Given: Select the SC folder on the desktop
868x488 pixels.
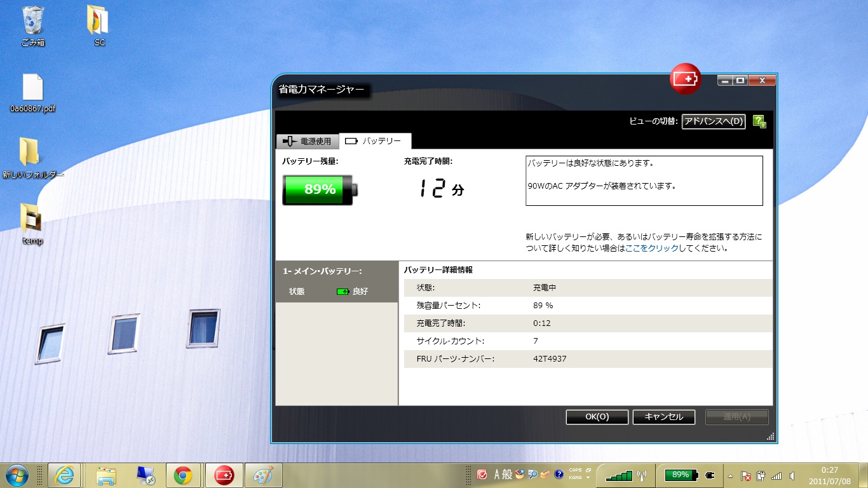Looking at the screenshot, I should [99, 27].
